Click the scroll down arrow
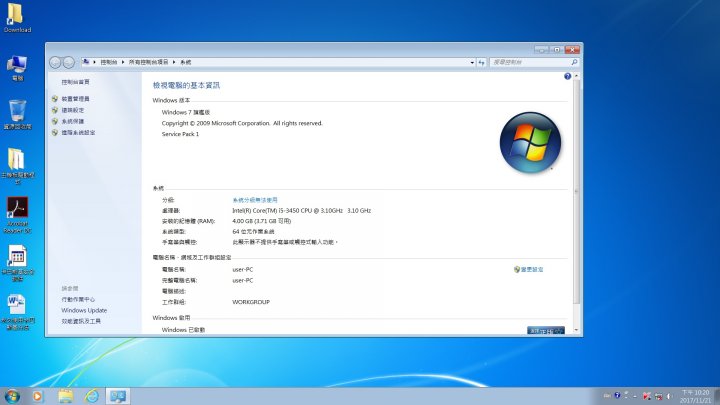This screenshot has height=405, width=720. (576, 330)
